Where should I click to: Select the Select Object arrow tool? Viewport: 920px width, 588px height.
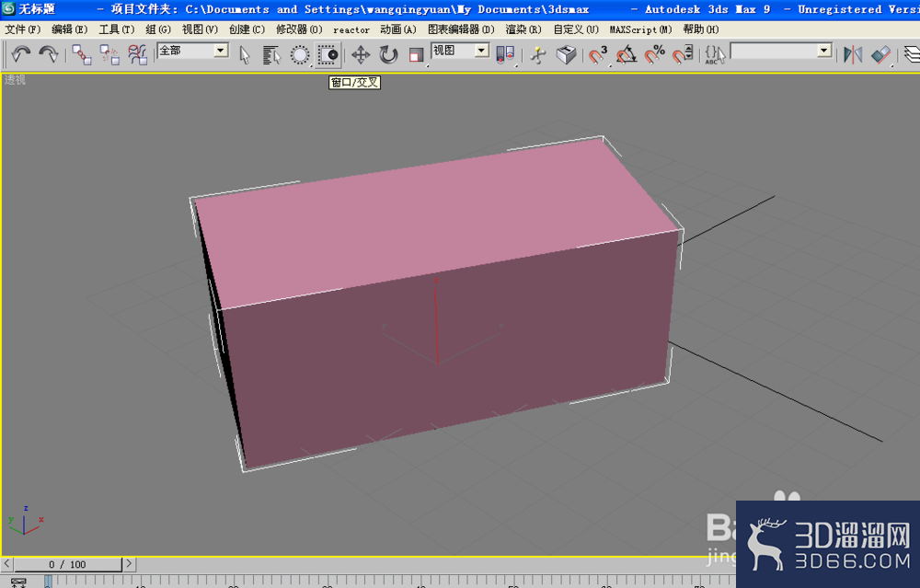tap(245, 54)
